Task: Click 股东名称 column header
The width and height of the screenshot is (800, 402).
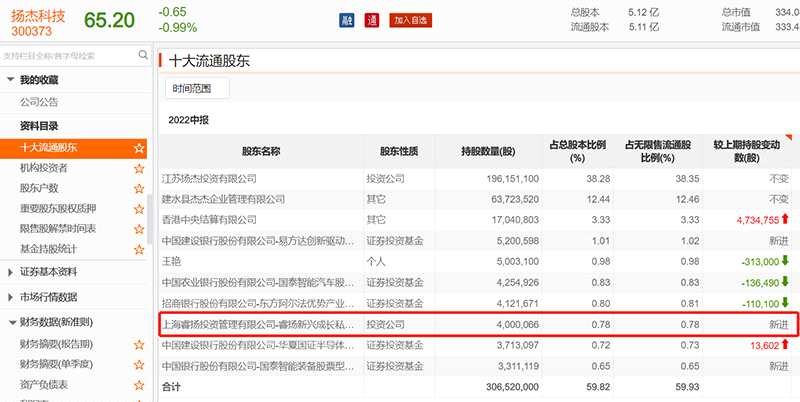Action: [261, 151]
